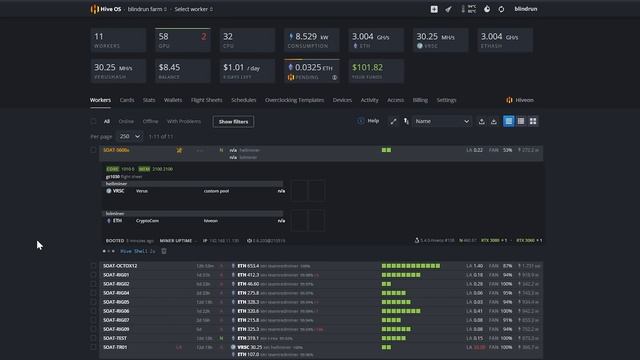Click the temperature indicator in header
The height and width of the screenshot is (360, 640).
click(x=468, y=9)
